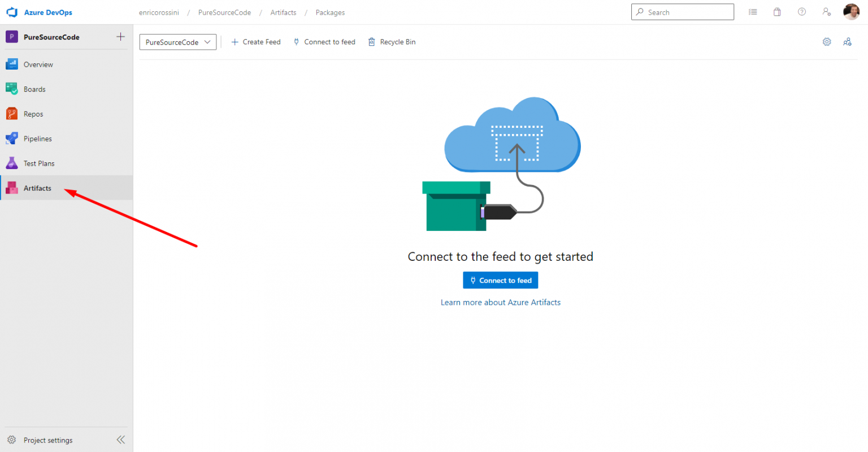Open the Boards section
This screenshot has width=868, height=452.
pos(34,89)
